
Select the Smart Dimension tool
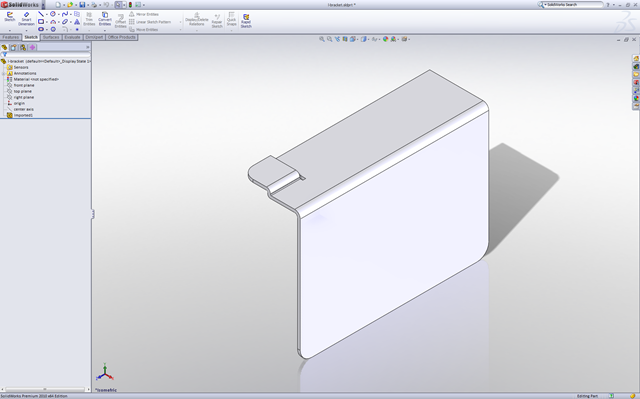(27, 19)
